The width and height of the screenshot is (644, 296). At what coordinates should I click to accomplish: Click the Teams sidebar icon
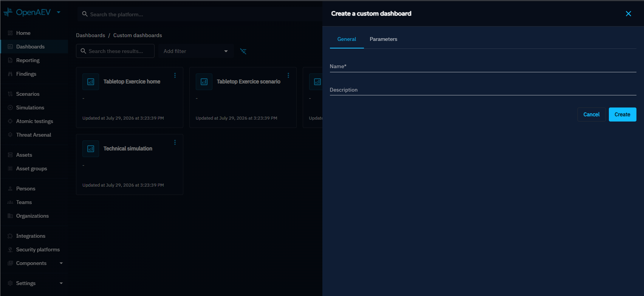click(10, 202)
